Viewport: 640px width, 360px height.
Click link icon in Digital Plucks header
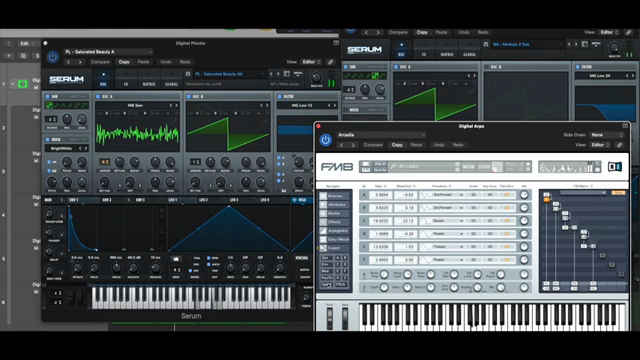[x=330, y=62]
